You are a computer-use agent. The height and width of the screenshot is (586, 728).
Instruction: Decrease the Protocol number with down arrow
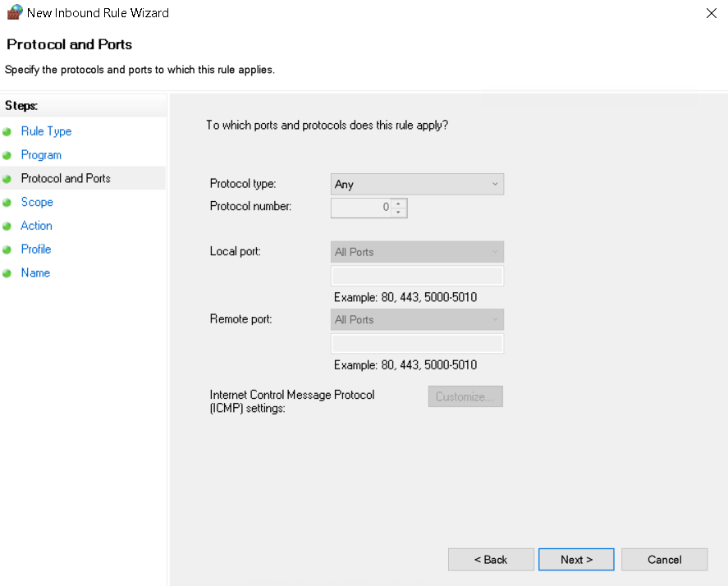[x=399, y=213]
